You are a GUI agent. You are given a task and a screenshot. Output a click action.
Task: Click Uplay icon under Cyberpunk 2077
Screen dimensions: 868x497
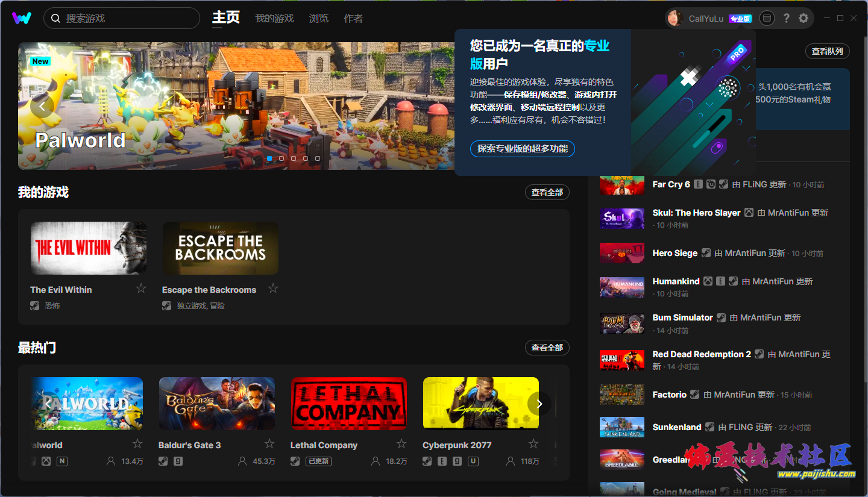pos(473,461)
